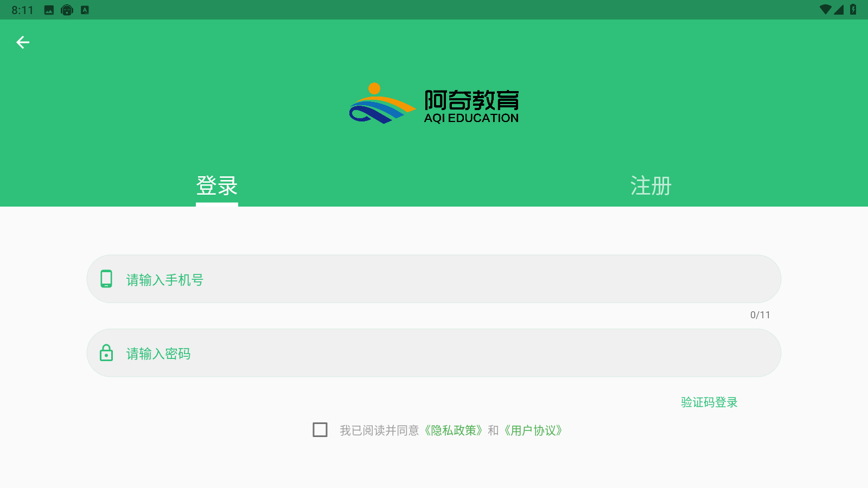868x488 pixels.
Task: Select the 我已阅读并同意 text
Action: click(x=379, y=431)
